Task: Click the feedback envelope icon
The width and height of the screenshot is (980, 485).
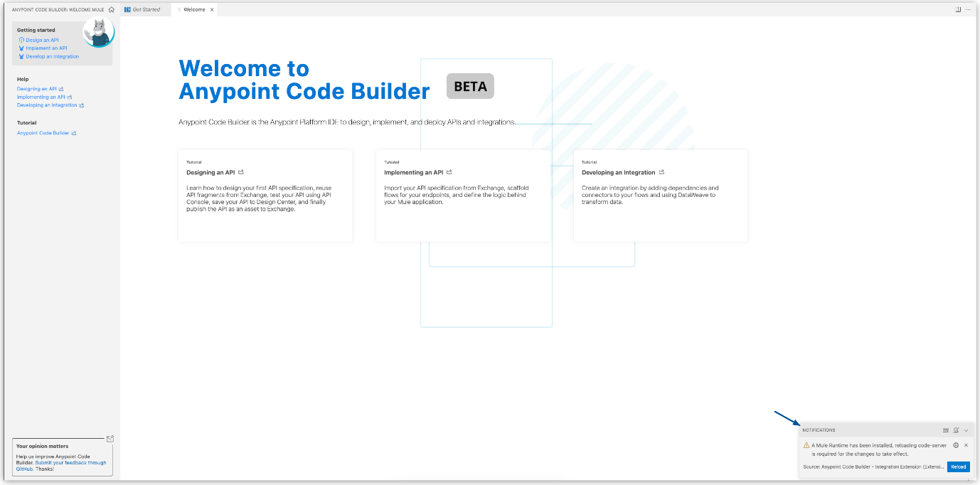Action: (110, 439)
